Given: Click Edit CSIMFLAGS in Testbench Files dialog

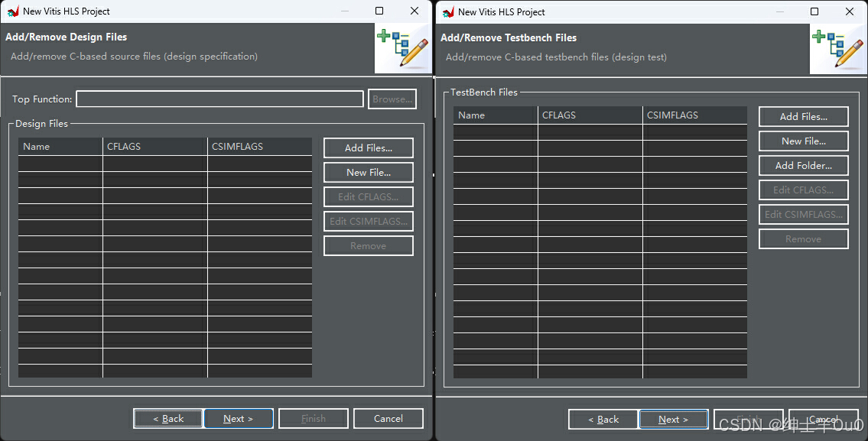Looking at the screenshot, I should pos(803,214).
